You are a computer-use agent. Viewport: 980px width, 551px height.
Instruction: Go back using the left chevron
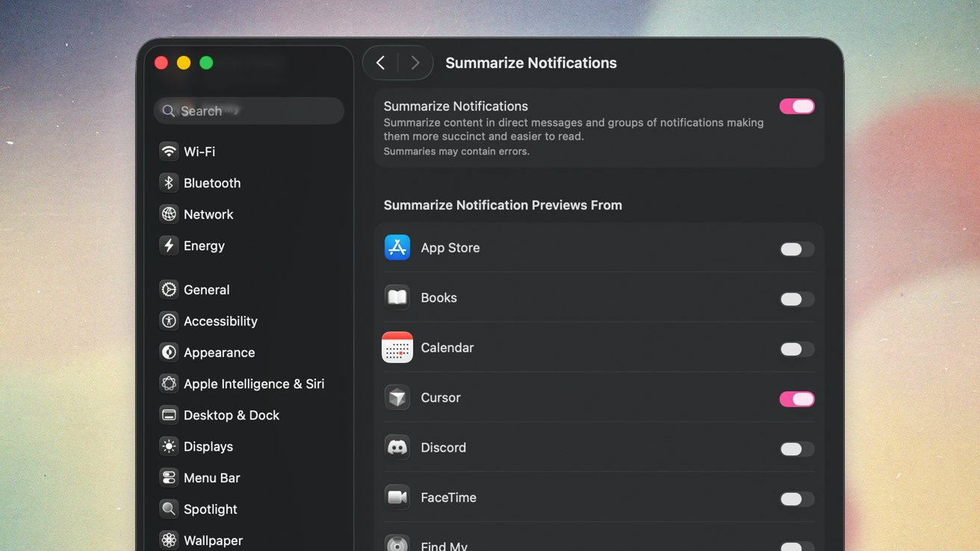(x=381, y=63)
